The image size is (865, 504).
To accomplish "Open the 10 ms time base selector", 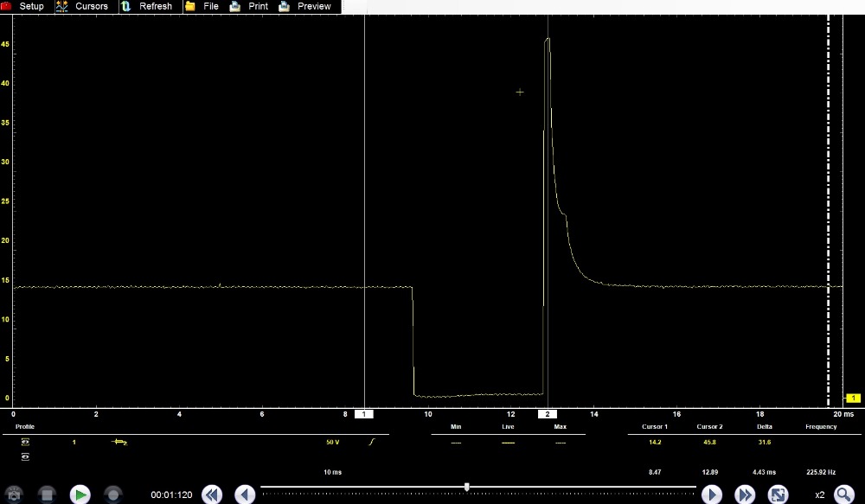I will [332, 472].
